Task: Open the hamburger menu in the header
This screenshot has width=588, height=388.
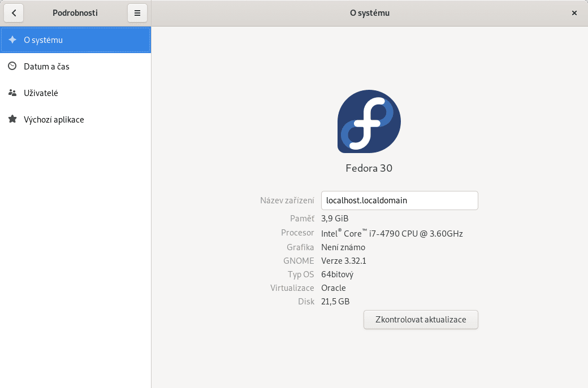Action: pos(137,12)
